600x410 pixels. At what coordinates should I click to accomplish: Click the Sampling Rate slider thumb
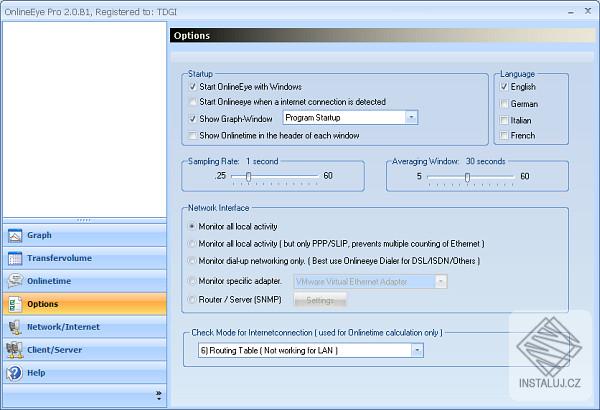click(249, 176)
